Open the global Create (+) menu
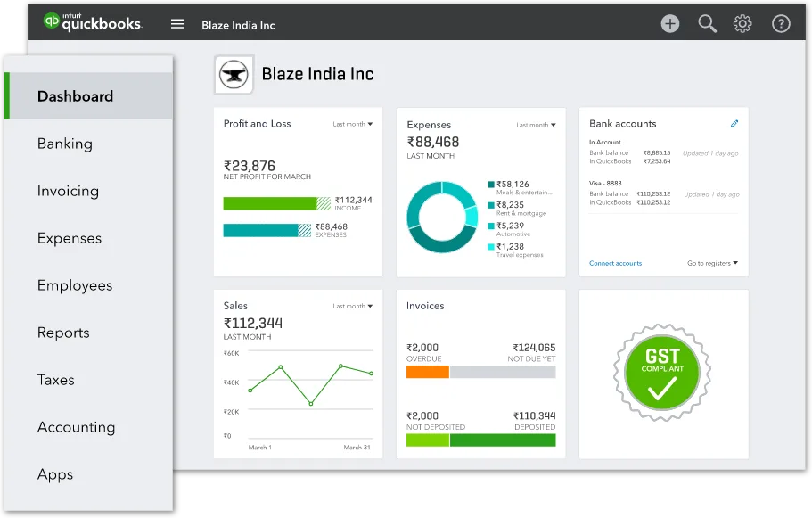The height and width of the screenshot is (518, 812). pyautogui.click(x=669, y=23)
